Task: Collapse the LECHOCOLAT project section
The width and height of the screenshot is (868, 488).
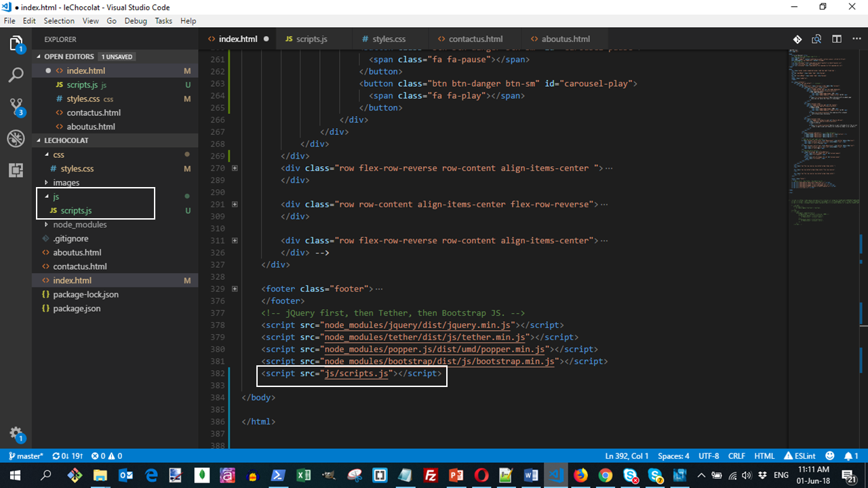Action: (x=66, y=140)
